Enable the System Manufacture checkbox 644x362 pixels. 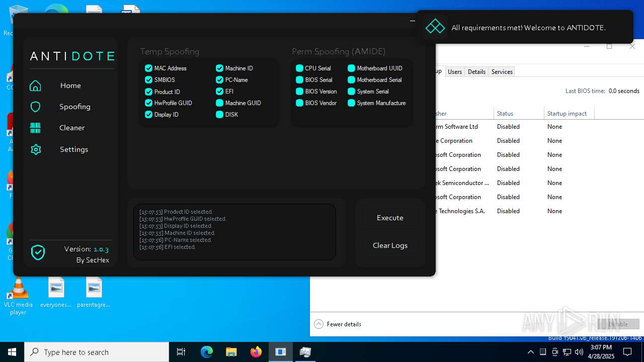click(x=351, y=103)
